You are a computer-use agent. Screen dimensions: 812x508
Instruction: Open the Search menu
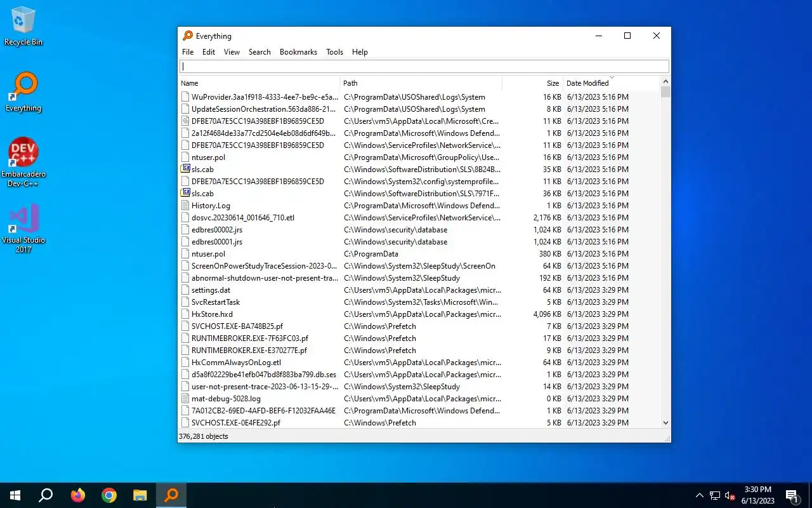pyautogui.click(x=259, y=52)
